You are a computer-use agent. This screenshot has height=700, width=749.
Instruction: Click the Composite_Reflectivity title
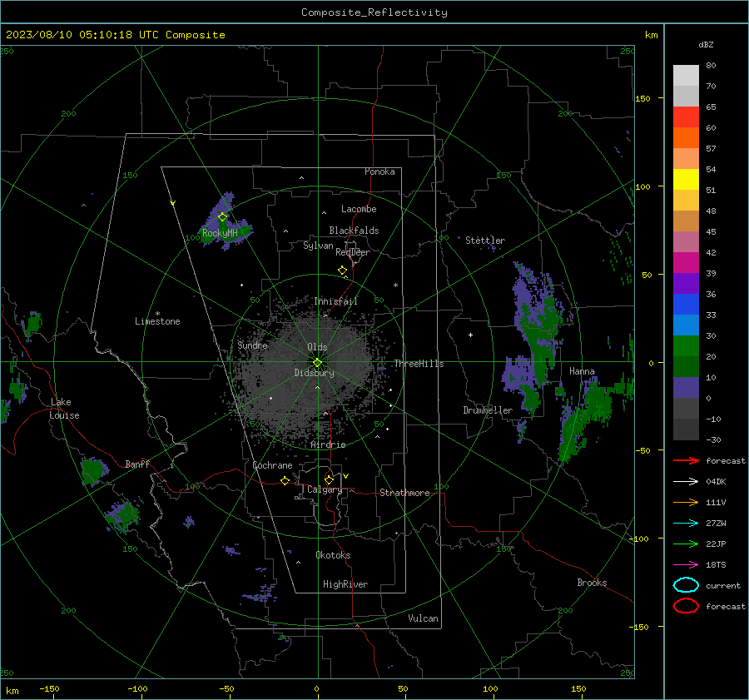374,12
